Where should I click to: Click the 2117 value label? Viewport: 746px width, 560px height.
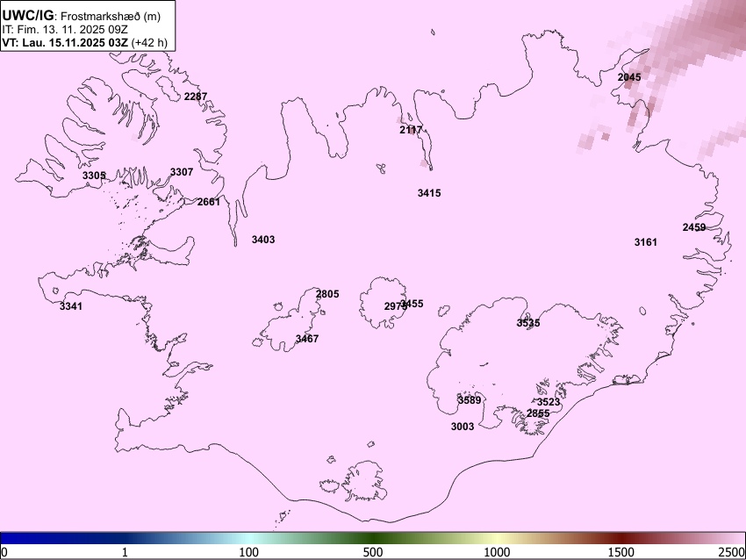point(411,130)
